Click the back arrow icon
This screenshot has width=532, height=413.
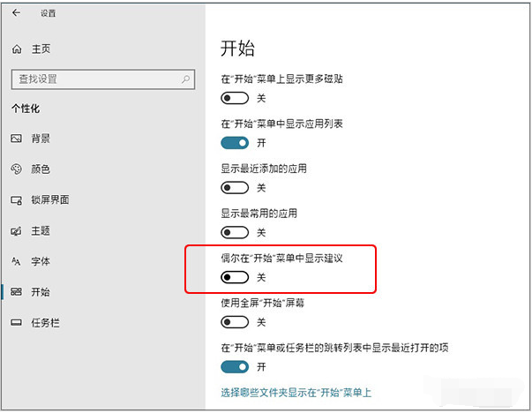(16, 12)
